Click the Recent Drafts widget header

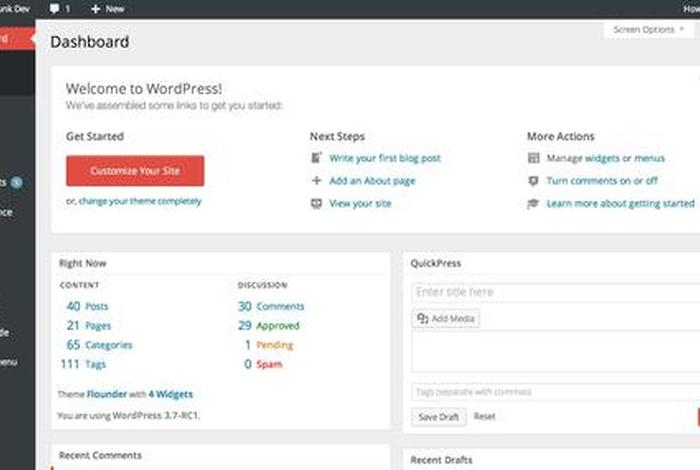coord(551,460)
